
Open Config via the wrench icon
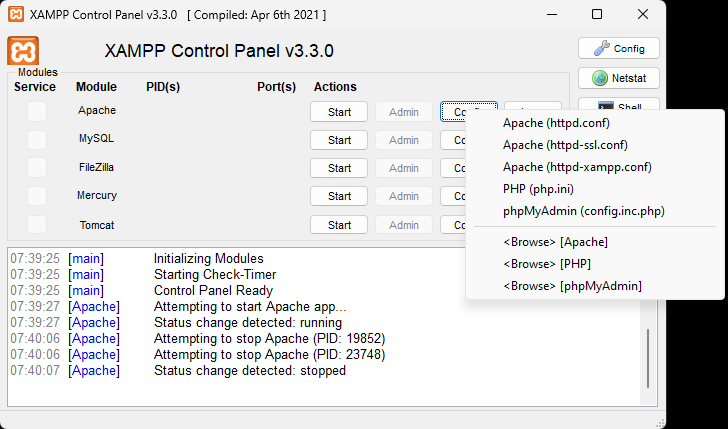coord(602,48)
